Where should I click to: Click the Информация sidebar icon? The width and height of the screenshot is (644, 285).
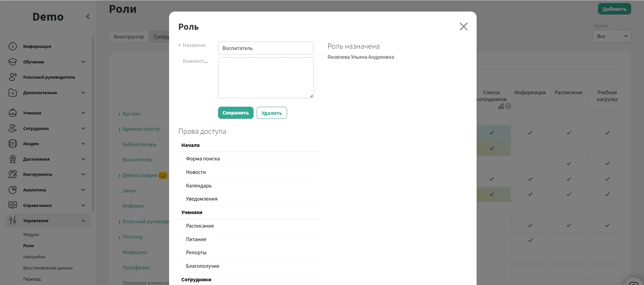(x=13, y=46)
